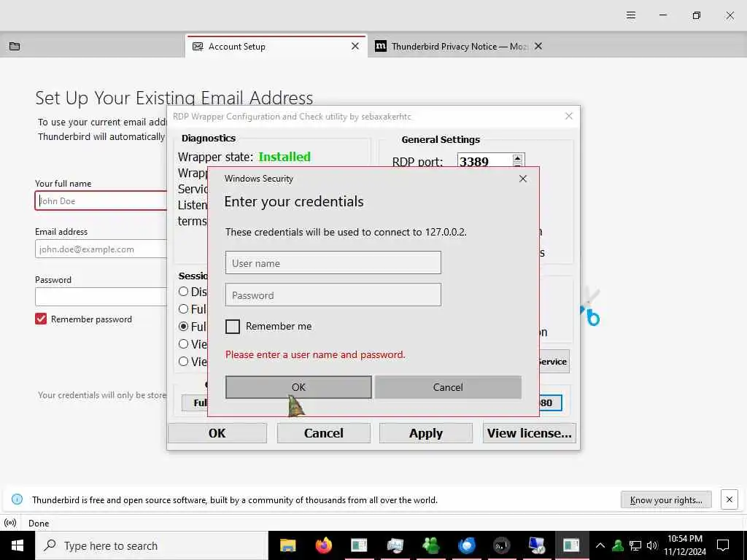Close the Account Setup tab
Viewport: 747px width, 560px height.
[355, 46]
